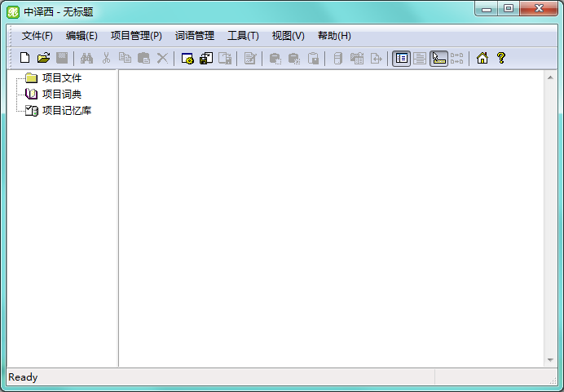Click the Copy pages icon
The height and width of the screenshot is (392, 564).
pyautogui.click(x=125, y=58)
